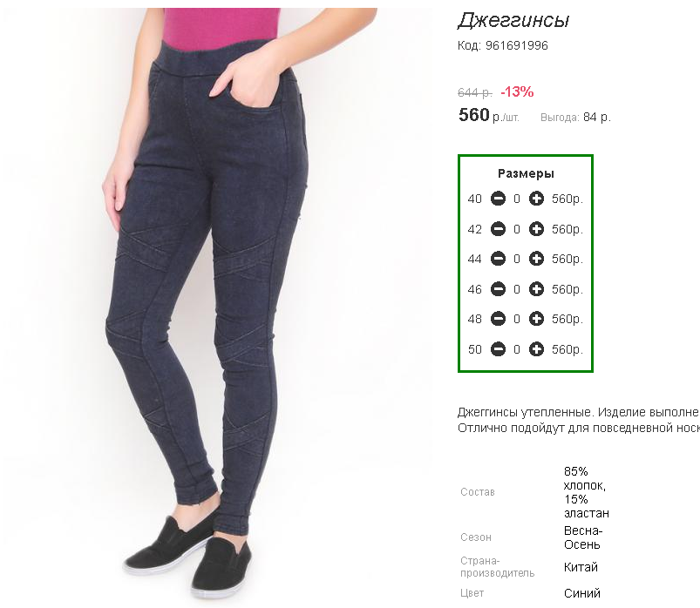Increase quantity for size 44
Viewport: 700px width, 608px height.
click(x=536, y=259)
